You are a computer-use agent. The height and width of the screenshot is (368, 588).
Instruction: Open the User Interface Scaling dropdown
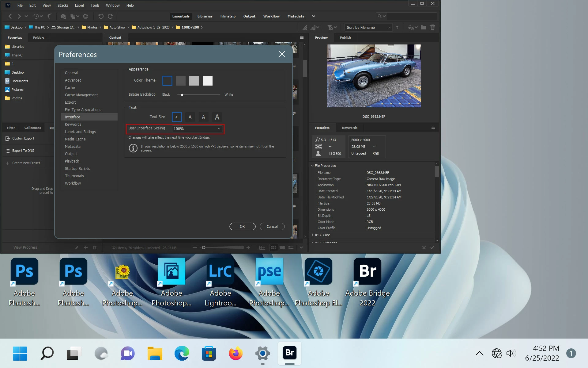coord(197,129)
